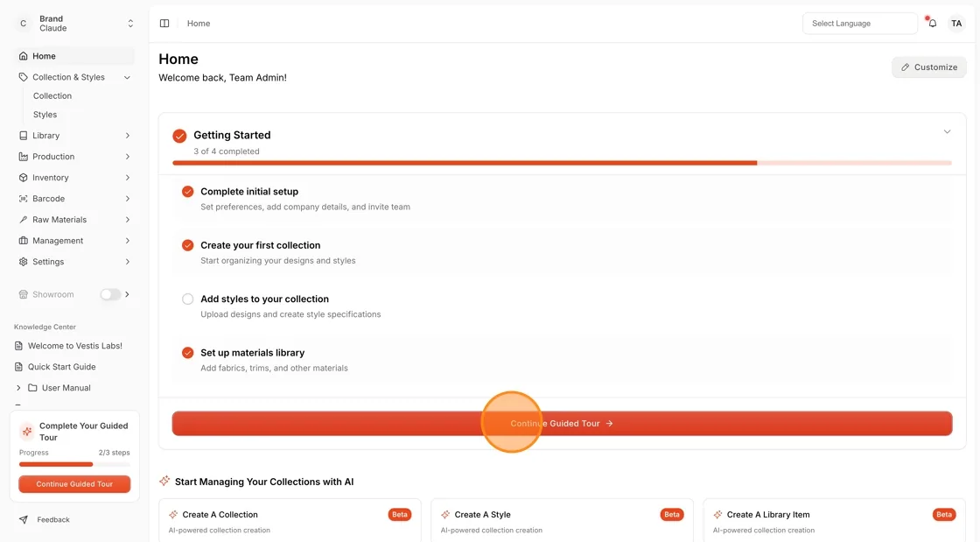980x542 pixels.
Task: Open the Styles submenu item
Action: coord(45,115)
